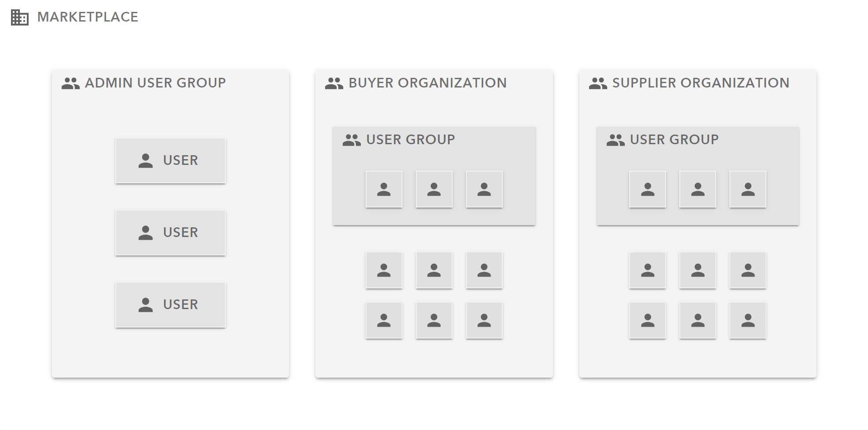Click the bottom-right ungrouped Supplier user tile
The height and width of the screenshot is (430, 868).
[x=748, y=320]
